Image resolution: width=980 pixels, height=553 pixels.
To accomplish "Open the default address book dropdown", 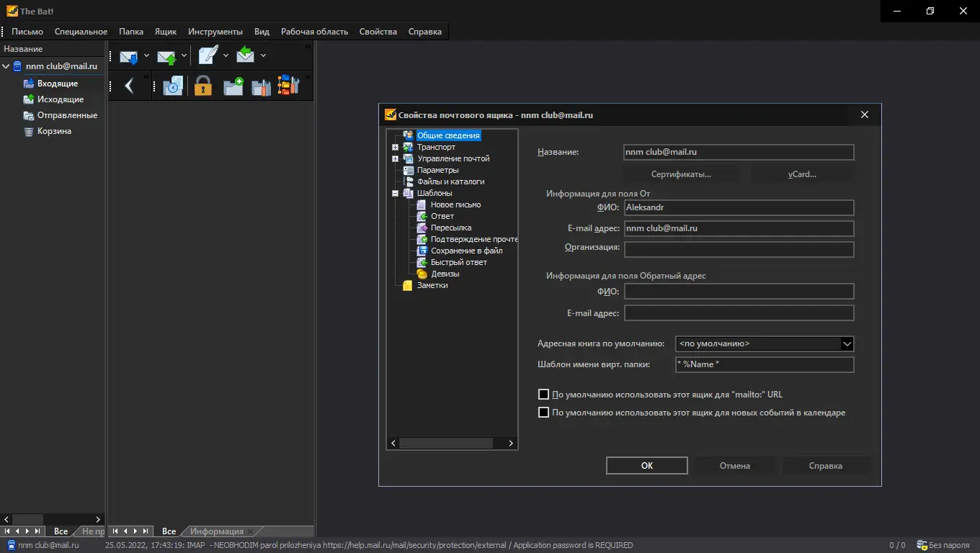I will [x=847, y=344].
